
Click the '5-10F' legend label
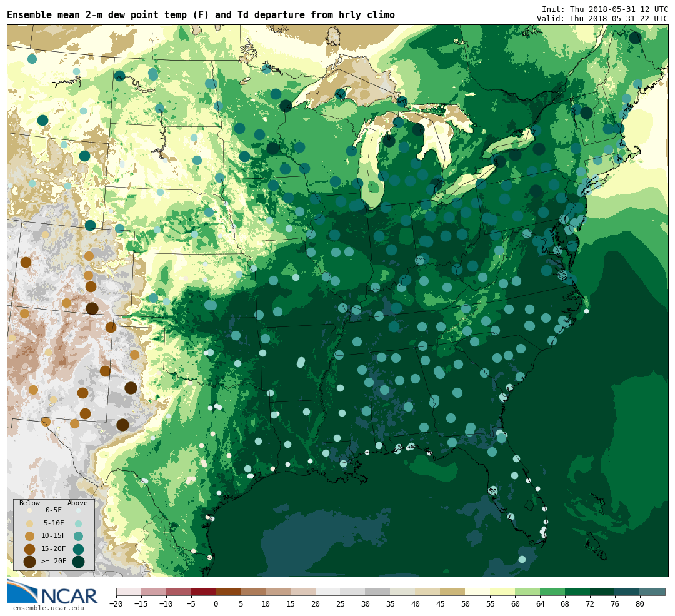pyautogui.click(x=54, y=523)
